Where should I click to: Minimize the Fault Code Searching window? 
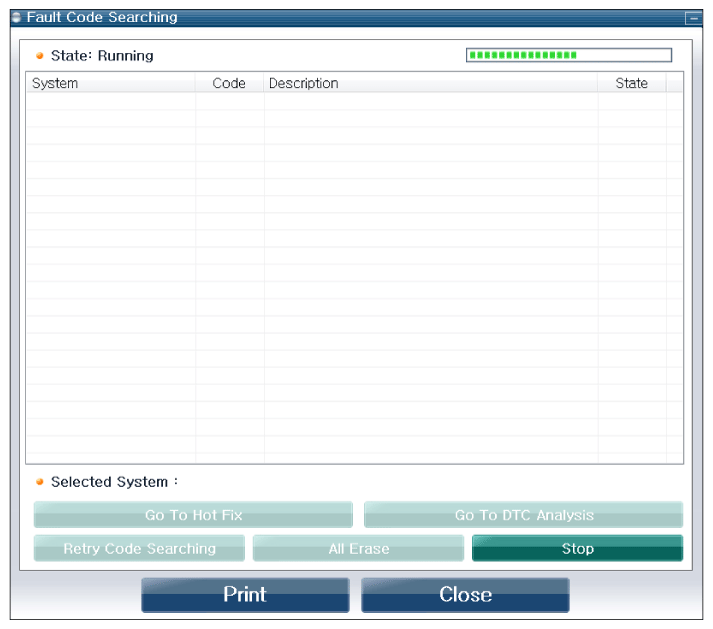pos(692,18)
